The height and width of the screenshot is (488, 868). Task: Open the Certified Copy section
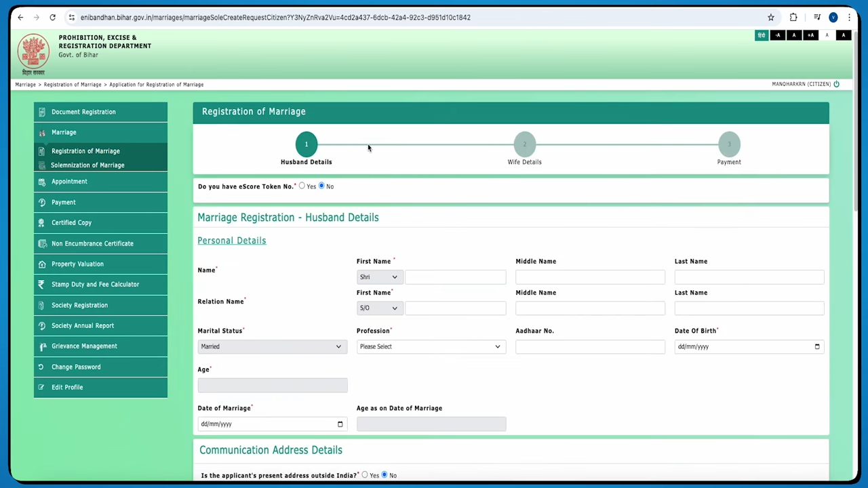pos(71,222)
